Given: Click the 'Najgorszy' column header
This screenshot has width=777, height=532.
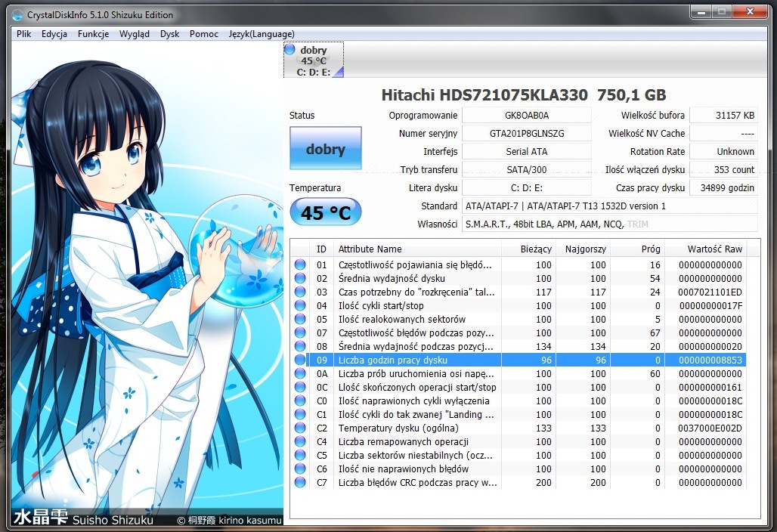Looking at the screenshot, I should tap(584, 249).
